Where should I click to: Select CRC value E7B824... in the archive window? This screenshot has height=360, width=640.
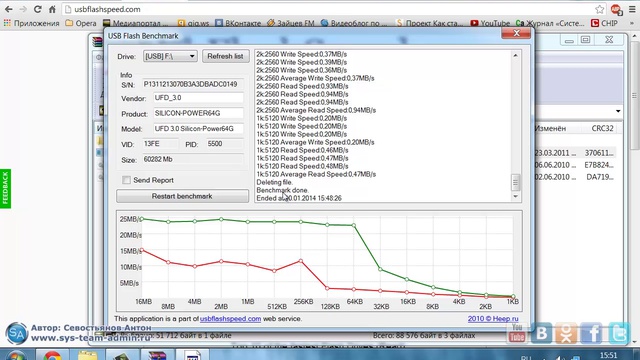point(599,165)
